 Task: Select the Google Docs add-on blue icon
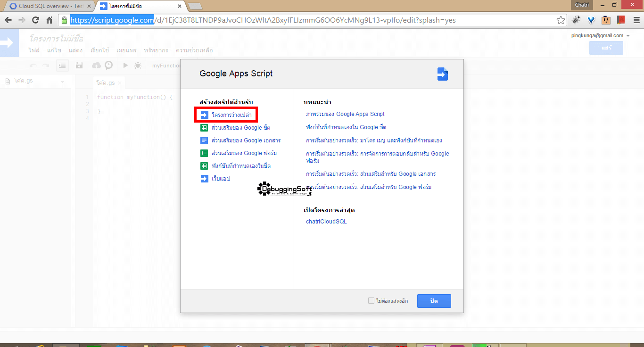coord(204,140)
